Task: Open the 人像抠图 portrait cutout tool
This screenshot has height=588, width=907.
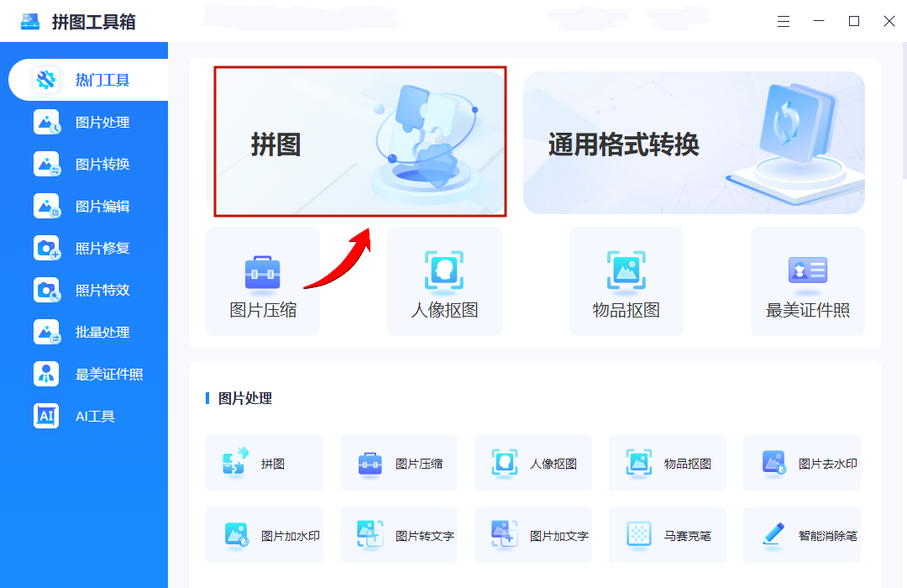Action: click(x=444, y=281)
